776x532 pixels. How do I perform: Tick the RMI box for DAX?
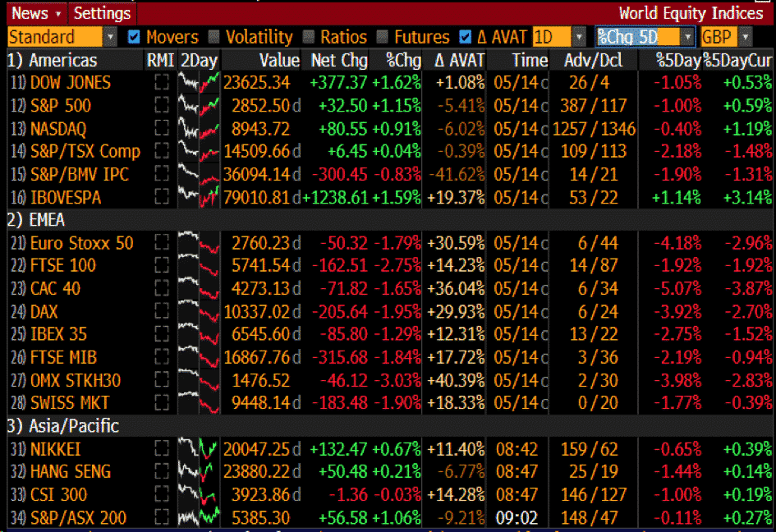[161, 311]
